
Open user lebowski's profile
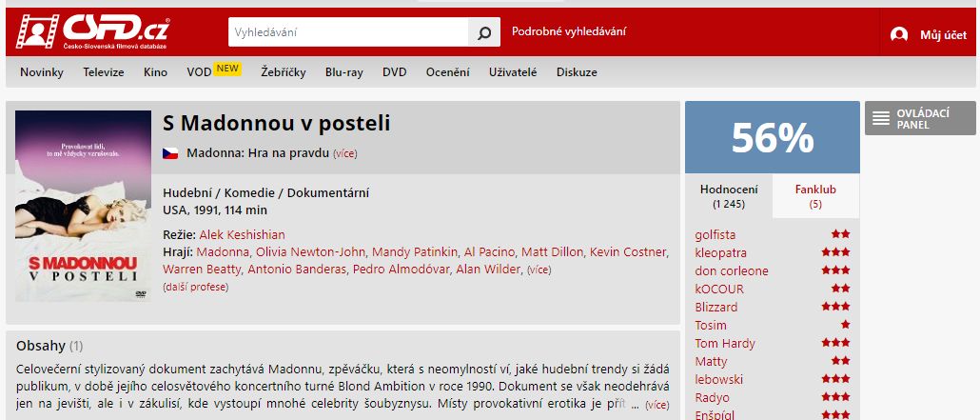click(718, 380)
